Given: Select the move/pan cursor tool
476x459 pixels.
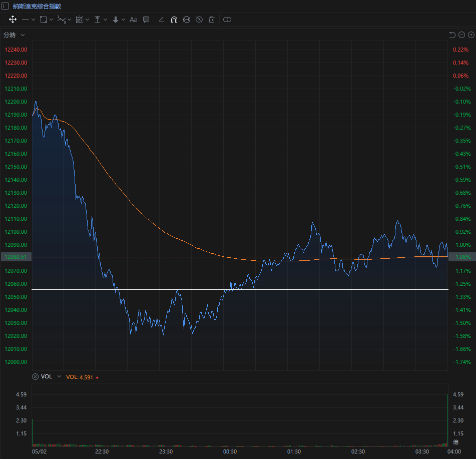Looking at the screenshot, I should pos(13,20).
